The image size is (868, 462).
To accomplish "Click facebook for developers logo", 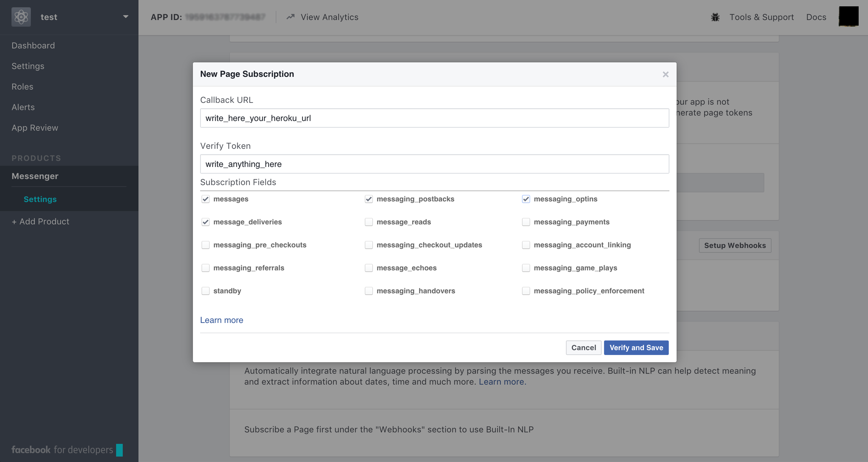I will [x=67, y=450].
